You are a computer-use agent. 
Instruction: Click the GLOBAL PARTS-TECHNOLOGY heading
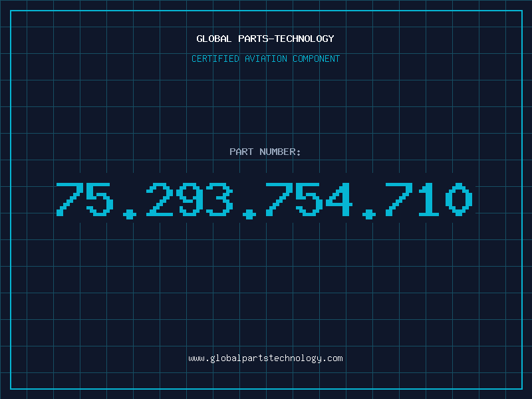coord(265,39)
